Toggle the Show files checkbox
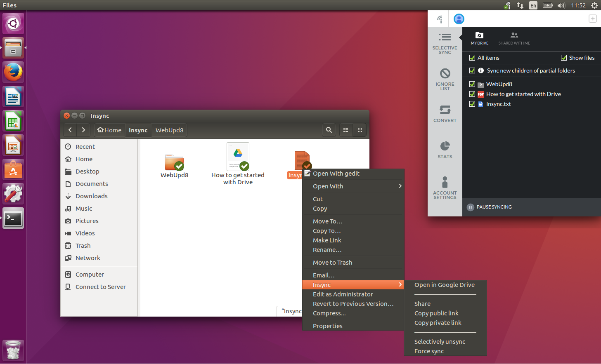This screenshot has width=601, height=364. (564, 58)
